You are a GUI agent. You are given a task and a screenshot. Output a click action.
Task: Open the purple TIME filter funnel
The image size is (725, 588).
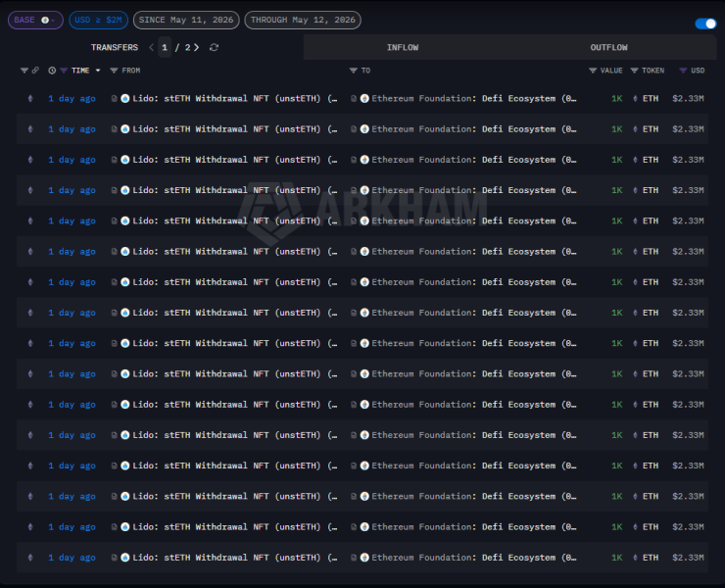[x=64, y=71]
